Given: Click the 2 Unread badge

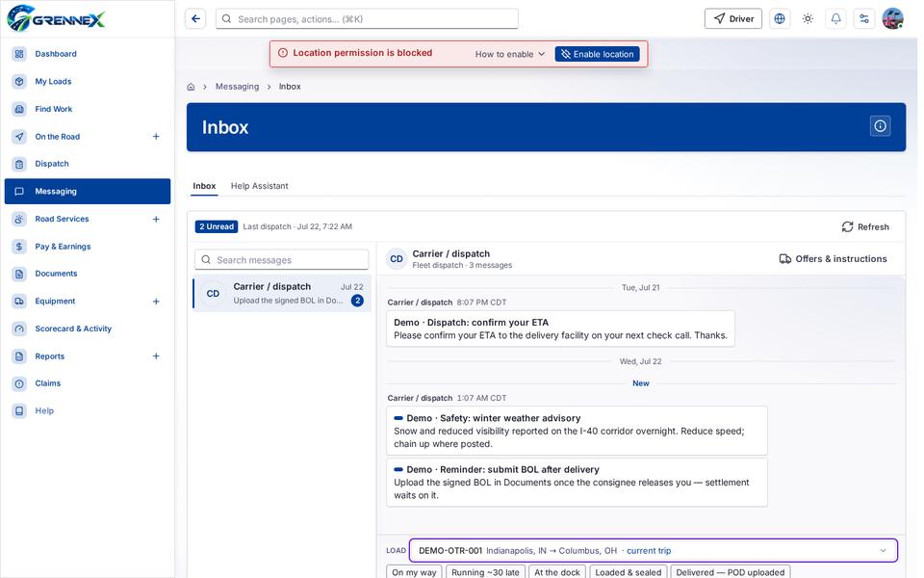Looking at the screenshot, I should point(217,227).
